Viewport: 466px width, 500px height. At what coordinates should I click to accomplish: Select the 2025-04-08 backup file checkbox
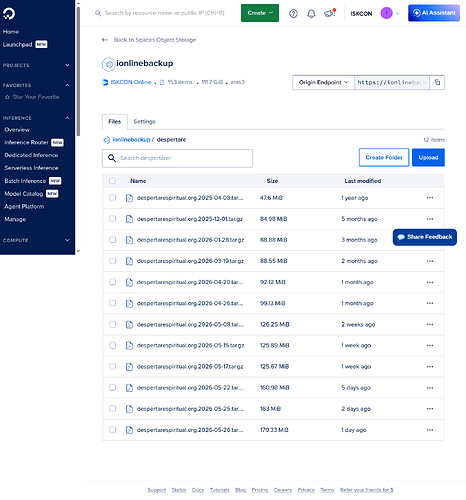(113, 198)
